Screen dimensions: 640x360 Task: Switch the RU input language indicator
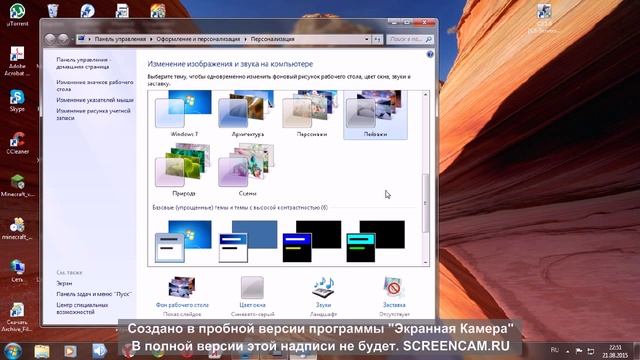pos(555,350)
